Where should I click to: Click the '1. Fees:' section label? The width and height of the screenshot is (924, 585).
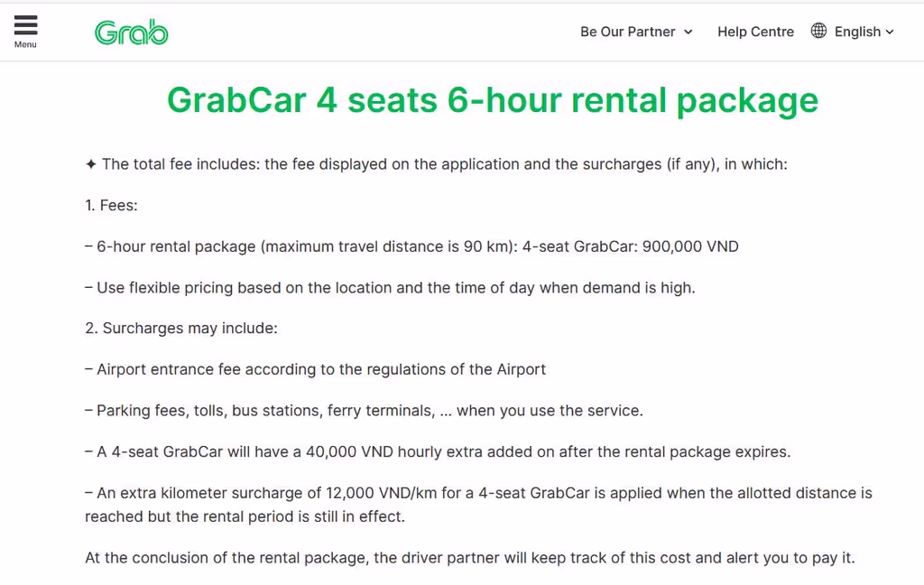111,205
